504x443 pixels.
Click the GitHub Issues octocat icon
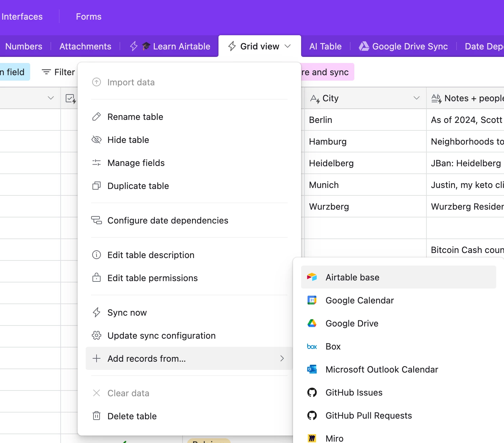click(312, 392)
